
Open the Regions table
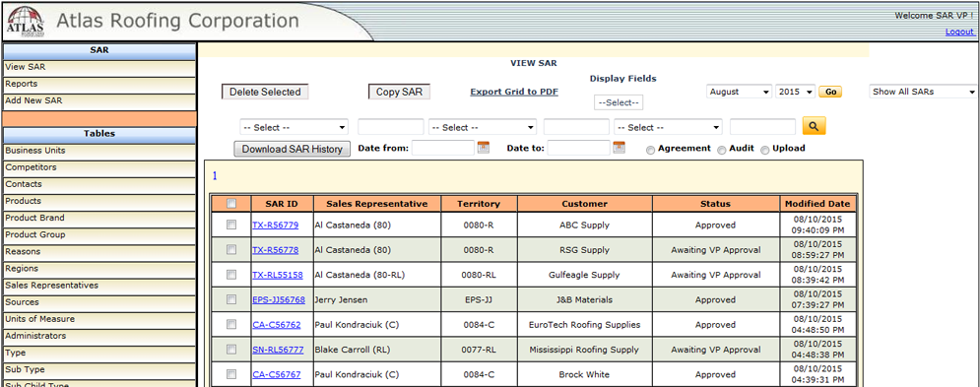pyautogui.click(x=100, y=269)
